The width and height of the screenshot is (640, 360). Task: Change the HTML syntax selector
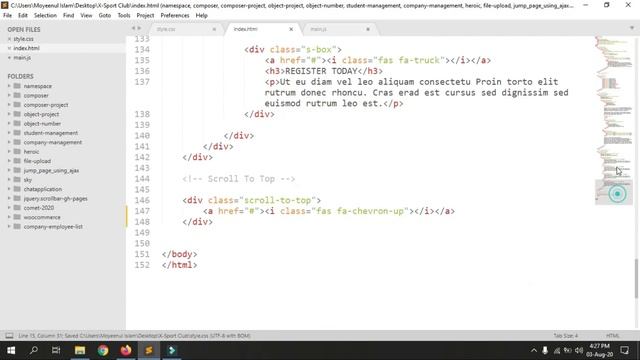coord(613,336)
